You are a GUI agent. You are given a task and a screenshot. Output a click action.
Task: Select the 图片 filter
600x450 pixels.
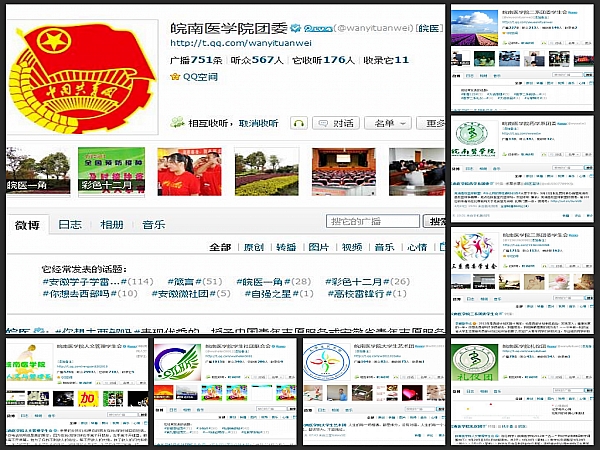pos(319,247)
